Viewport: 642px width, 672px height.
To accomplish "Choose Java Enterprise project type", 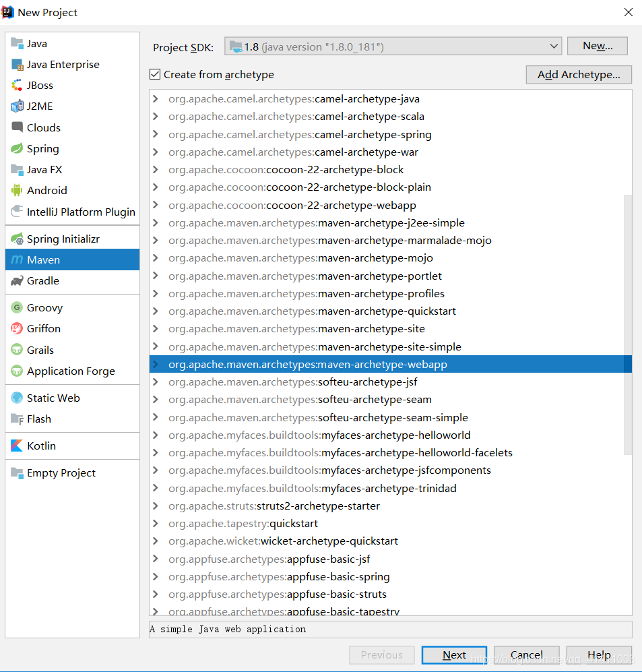I will point(63,64).
